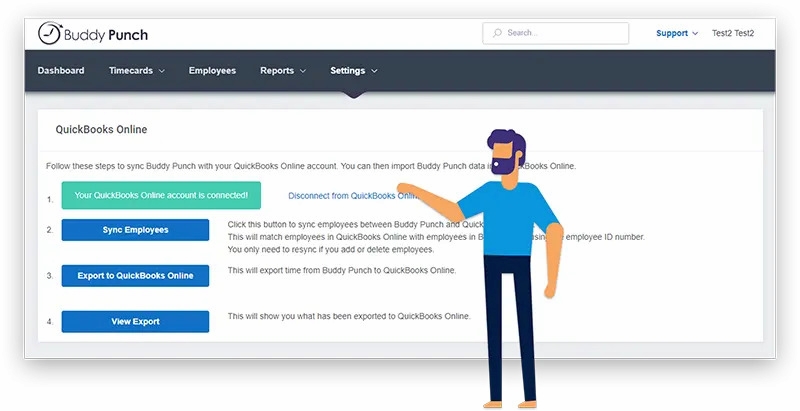The height and width of the screenshot is (411, 800).
Task: Click the Sync Employees button
Action: 135,230
